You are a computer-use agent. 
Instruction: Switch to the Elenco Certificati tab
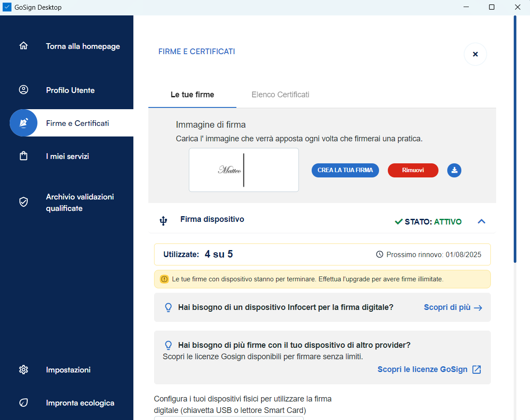pyautogui.click(x=280, y=95)
